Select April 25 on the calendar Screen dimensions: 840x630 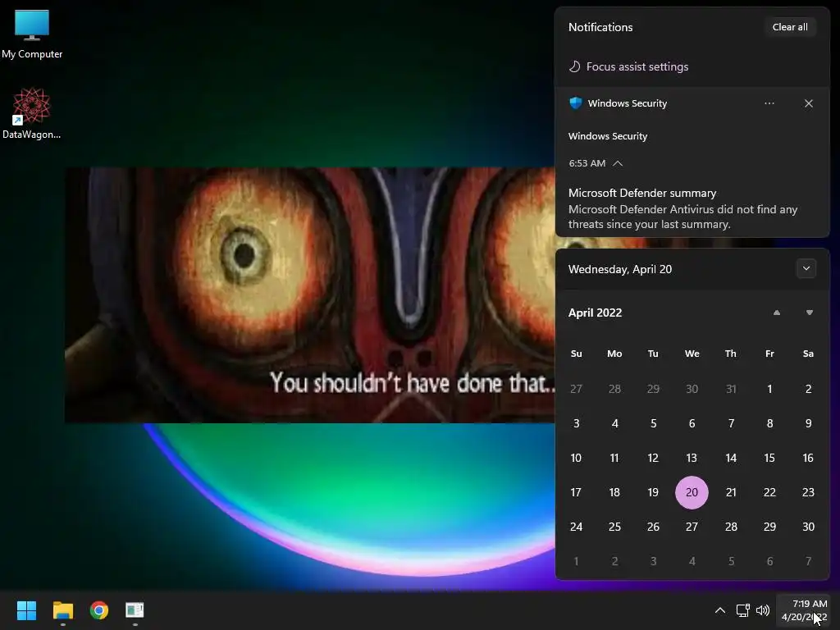tap(614, 527)
